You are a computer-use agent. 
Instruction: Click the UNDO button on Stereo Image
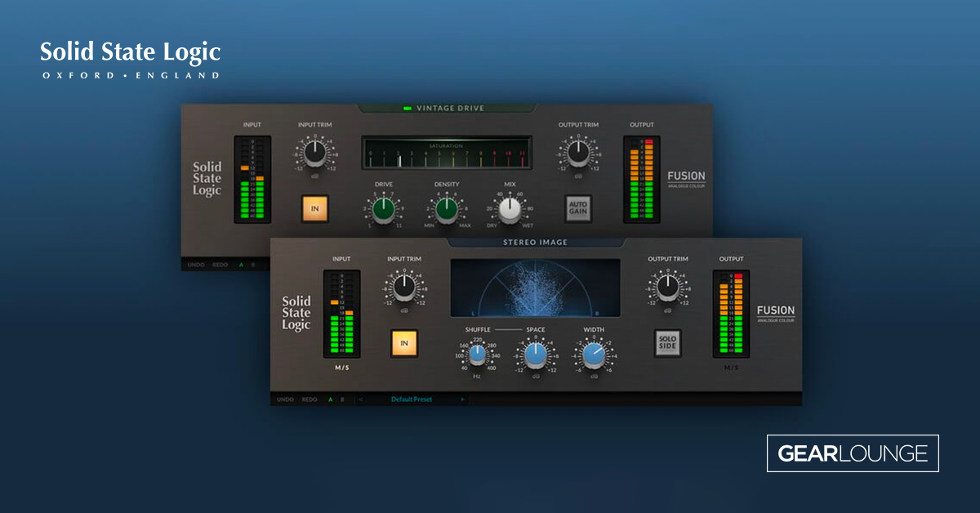pyautogui.click(x=284, y=399)
